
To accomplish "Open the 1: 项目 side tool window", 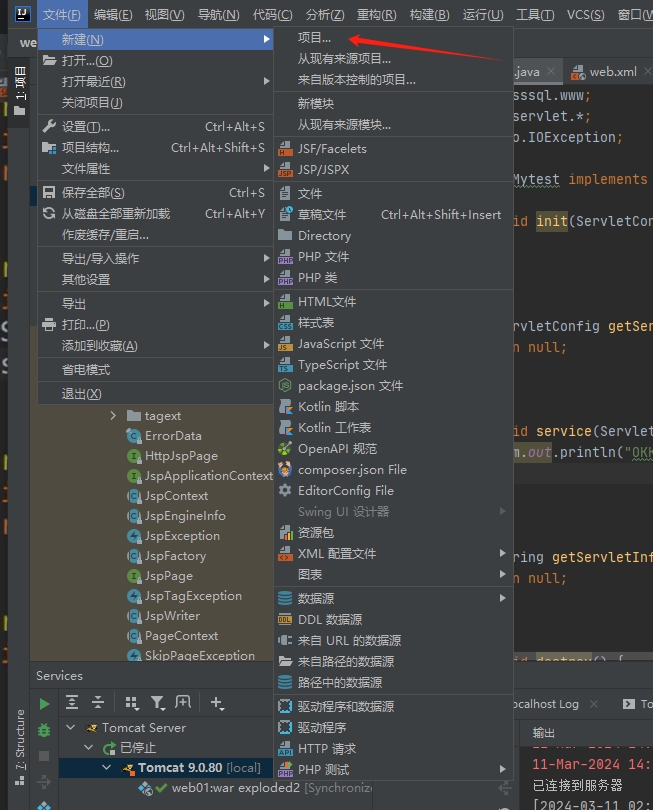I will coord(20,90).
